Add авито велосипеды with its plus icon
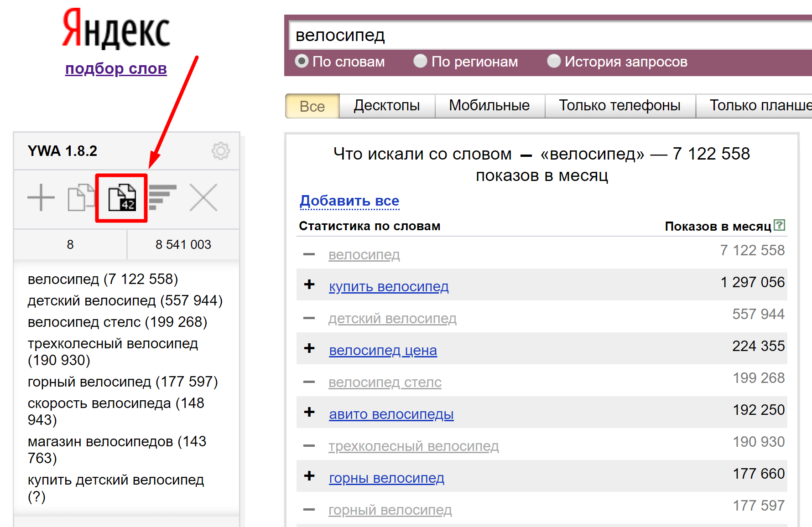Image resolution: width=812 pixels, height=527 pixels. coord(310,412)
